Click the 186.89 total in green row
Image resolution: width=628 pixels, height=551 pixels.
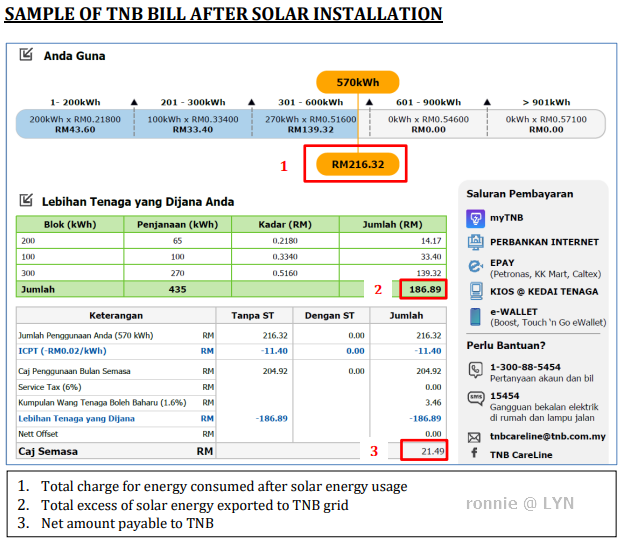(x=425, y=290)
